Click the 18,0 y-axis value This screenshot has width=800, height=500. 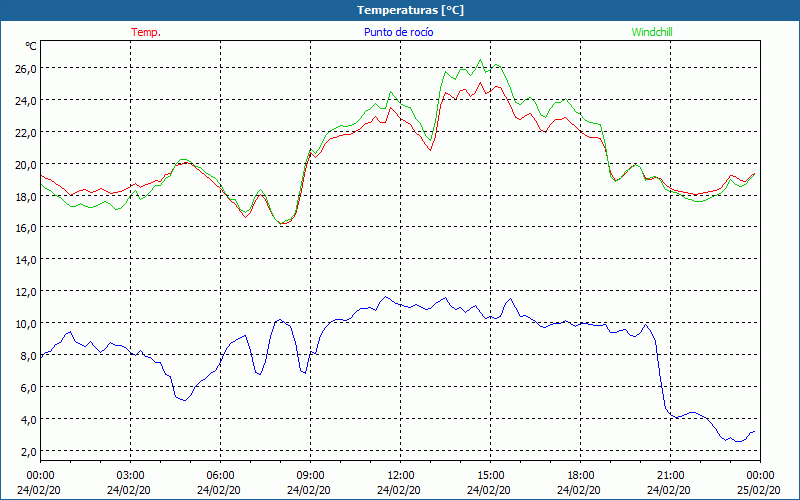click(25, 196)
